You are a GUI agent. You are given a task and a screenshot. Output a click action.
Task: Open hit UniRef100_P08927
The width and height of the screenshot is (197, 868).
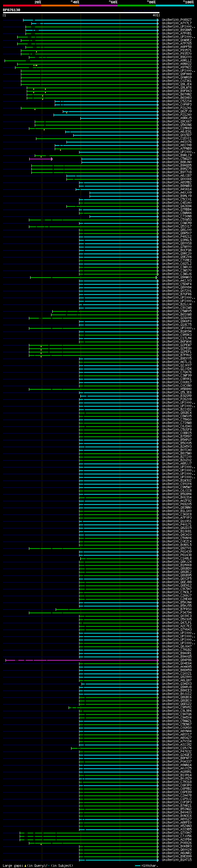(x=176, y=20)
